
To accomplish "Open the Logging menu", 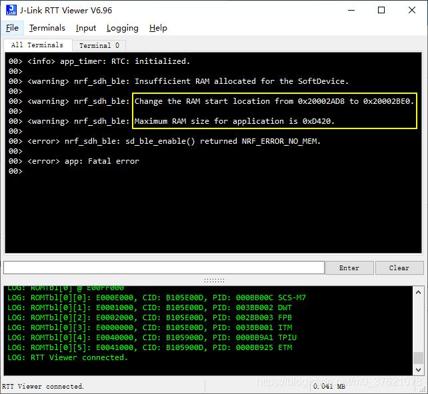I will coord(122,28).
